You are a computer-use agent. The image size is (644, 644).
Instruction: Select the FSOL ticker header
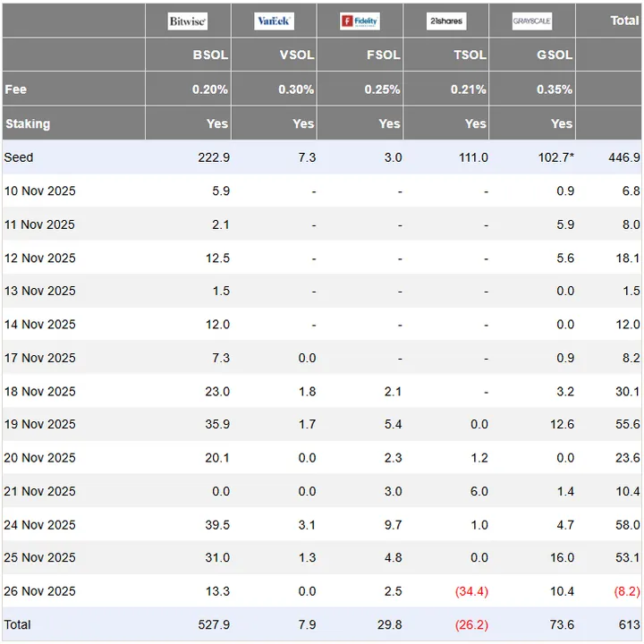[383, 55]
